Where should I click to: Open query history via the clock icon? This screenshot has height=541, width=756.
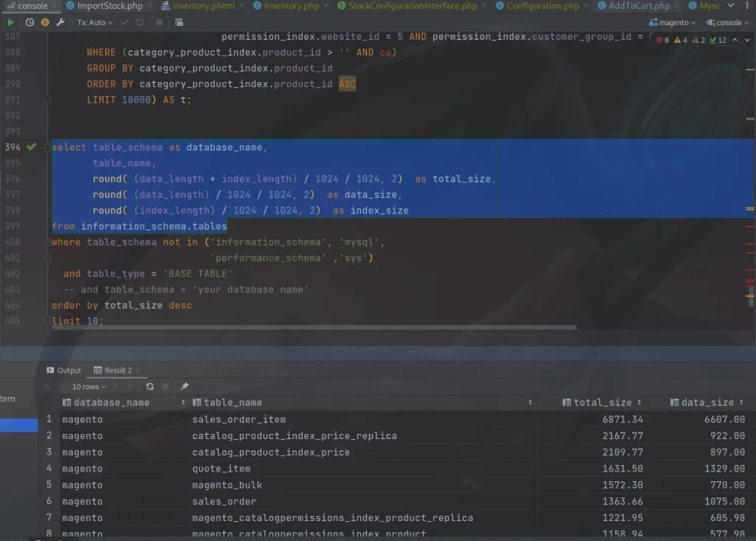click(30, 22)
